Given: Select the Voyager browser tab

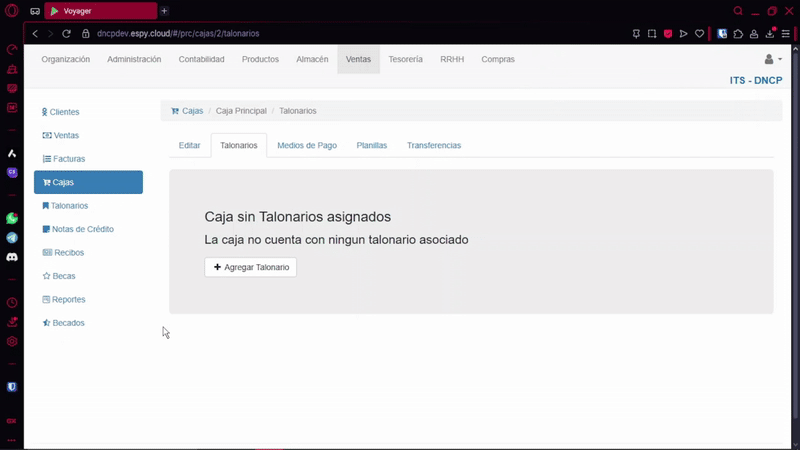Looking at the screenshot, I should tap(101, 11).
